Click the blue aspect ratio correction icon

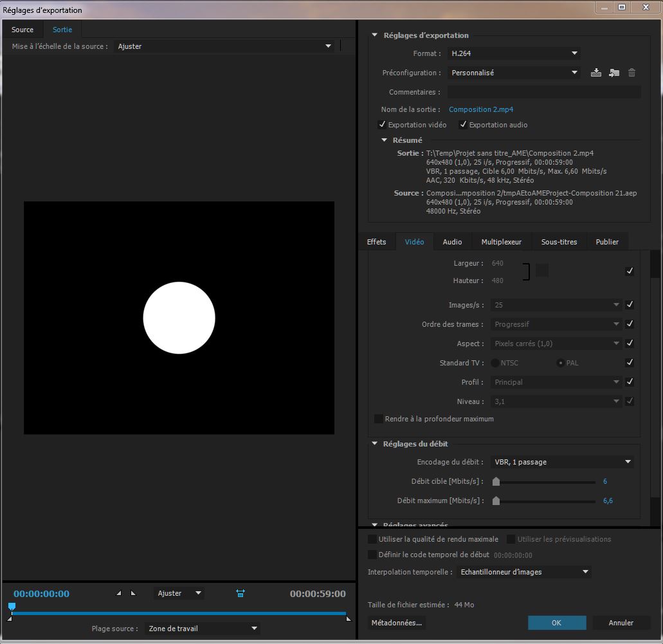click(241, 593)
